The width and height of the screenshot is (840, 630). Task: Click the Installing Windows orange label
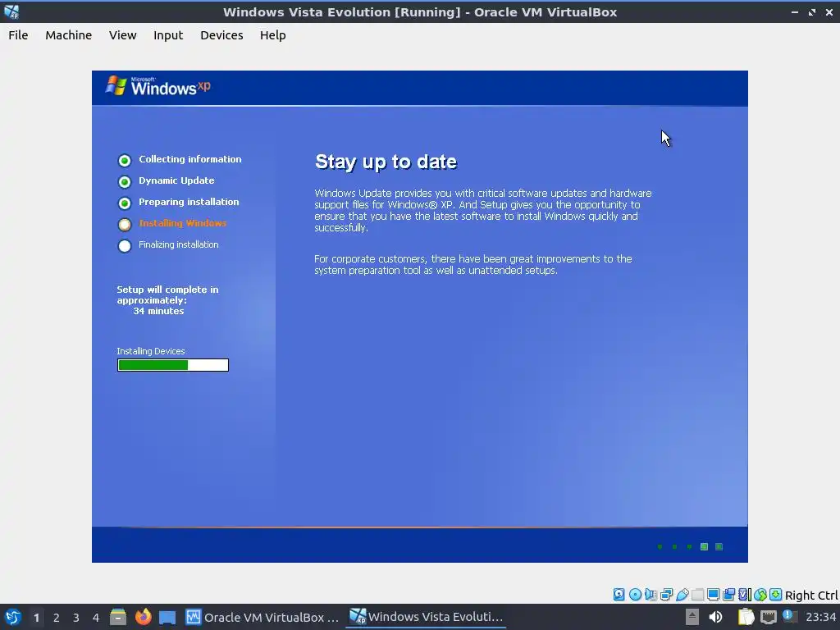pyautogui.click(x=183, y=223)
